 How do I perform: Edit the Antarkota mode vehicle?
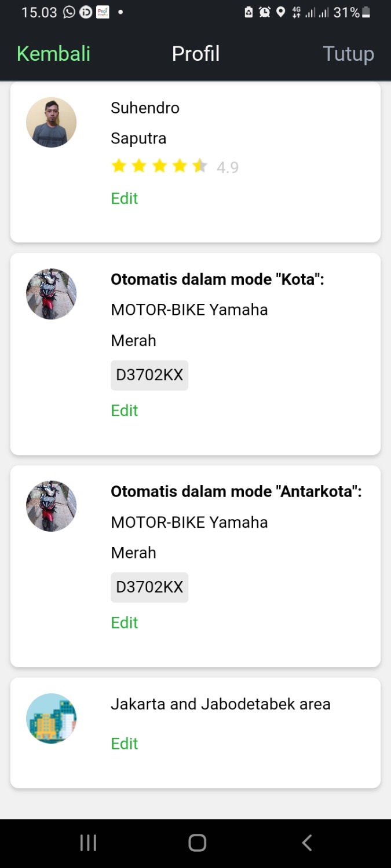pyautogui.click(x=125, y=623)
